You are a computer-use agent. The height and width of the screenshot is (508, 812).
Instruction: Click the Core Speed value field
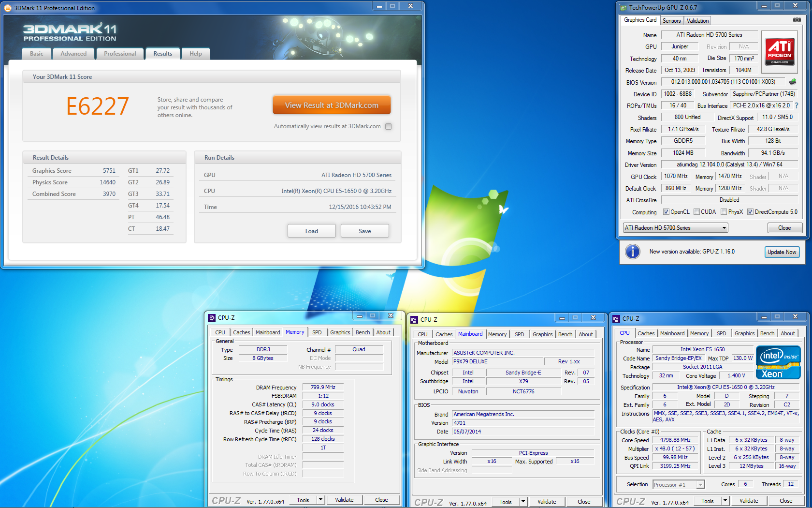click(x=675, y=440)
